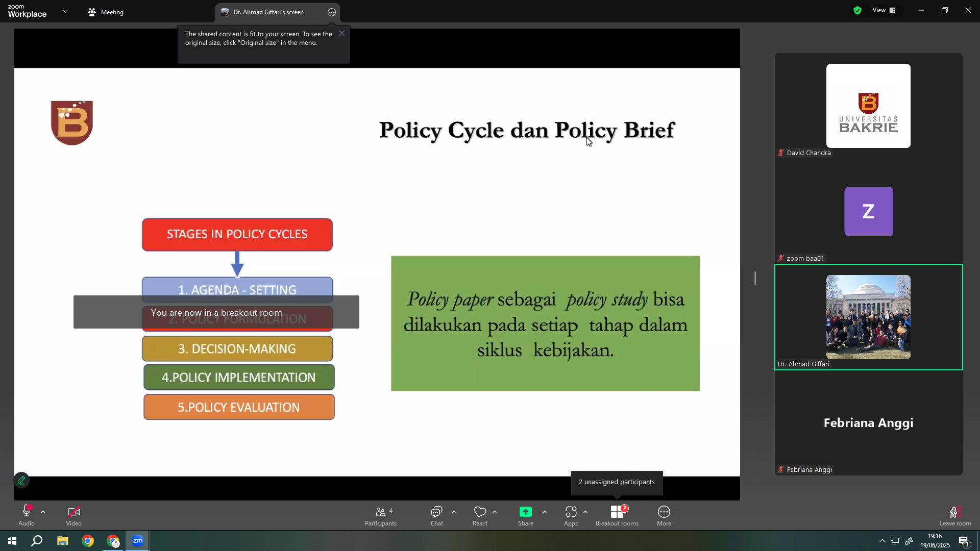Expand share options arrow beside Share

[545, 512]
